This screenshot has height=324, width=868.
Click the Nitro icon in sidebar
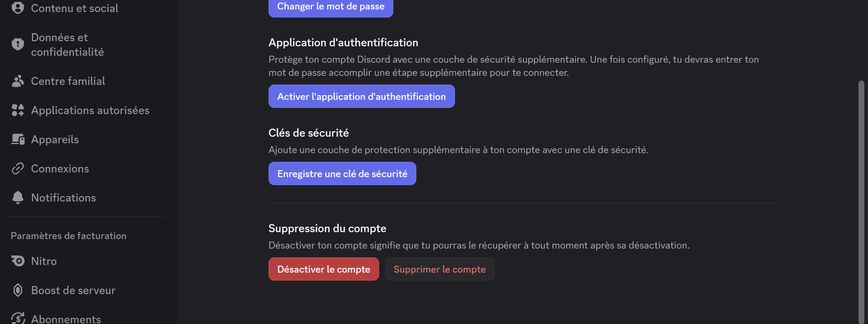pos(18,261)
